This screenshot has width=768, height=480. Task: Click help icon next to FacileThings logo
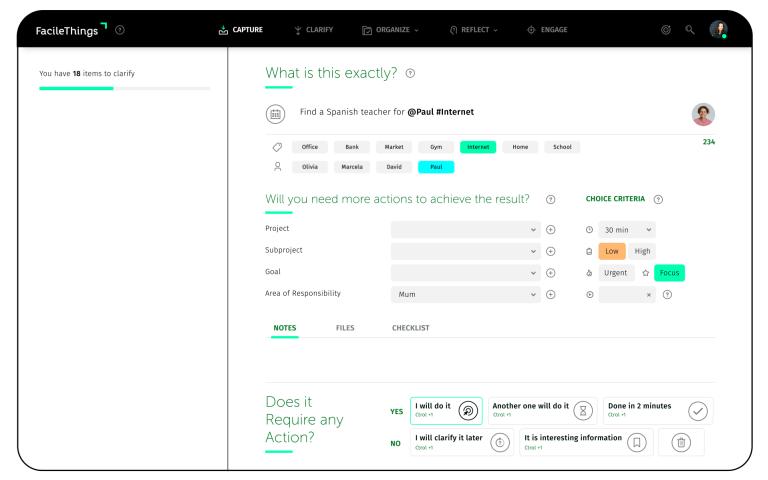click(120, 30)
